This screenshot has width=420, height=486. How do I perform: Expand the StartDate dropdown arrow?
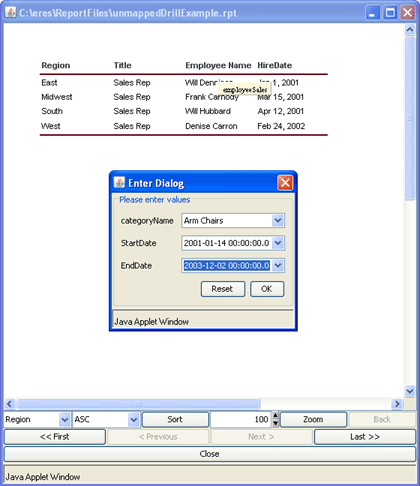pos(278,243)
